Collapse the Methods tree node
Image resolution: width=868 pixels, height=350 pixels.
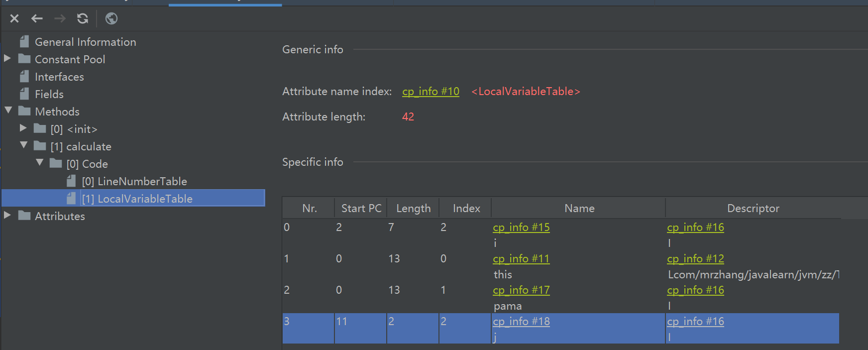pos(8,111)
